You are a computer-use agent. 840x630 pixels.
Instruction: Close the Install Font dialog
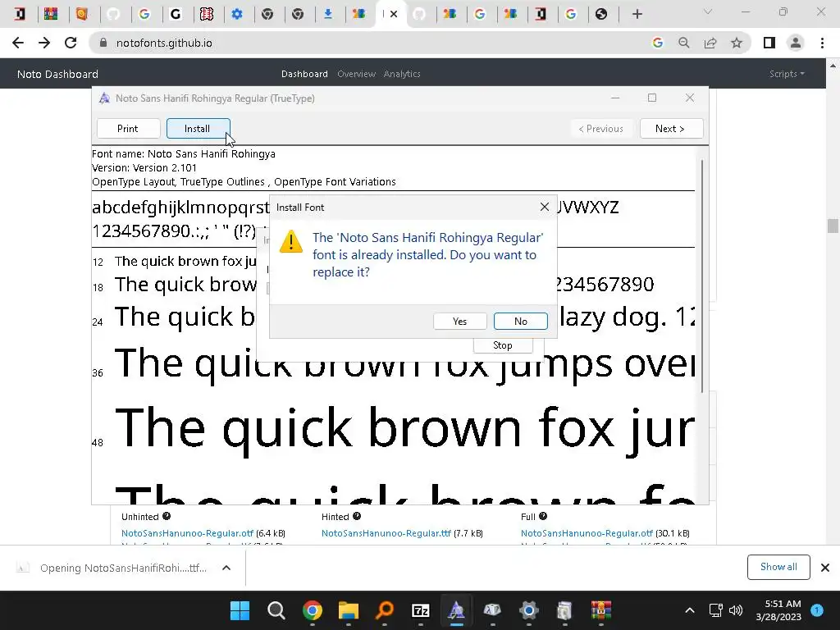pyautogui.click(x=545, y=208)
